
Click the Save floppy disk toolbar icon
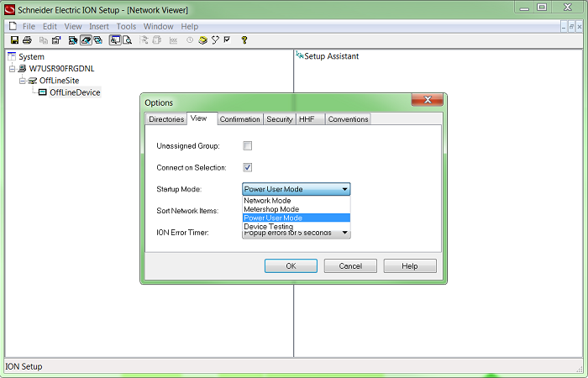[x=14, y=40]
